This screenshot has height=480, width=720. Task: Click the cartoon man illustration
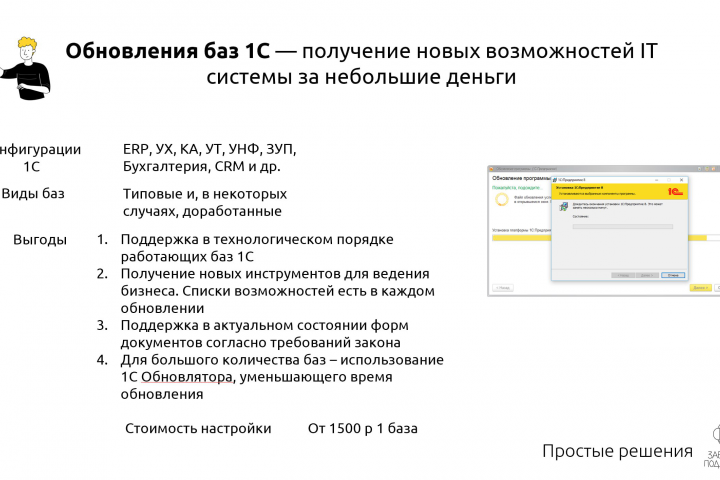click(27, 68)
